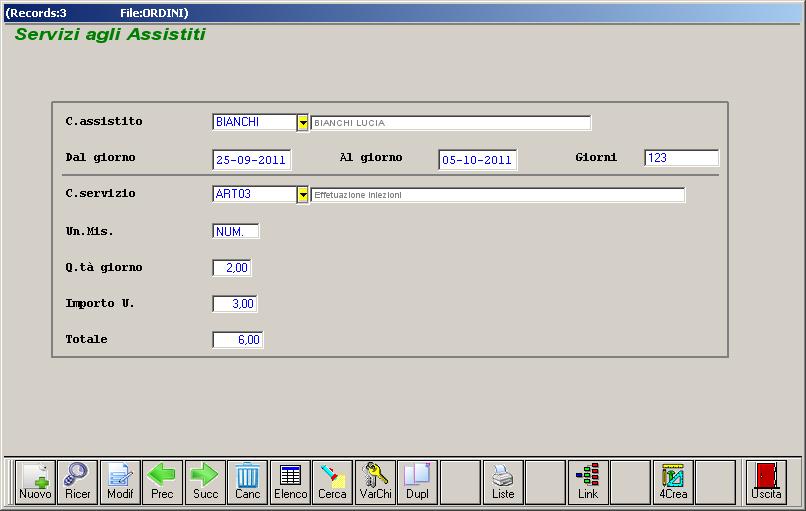The height and width of the screenshot is (511, 806).
Task: Click the Totale label
Action: (86, 339)
